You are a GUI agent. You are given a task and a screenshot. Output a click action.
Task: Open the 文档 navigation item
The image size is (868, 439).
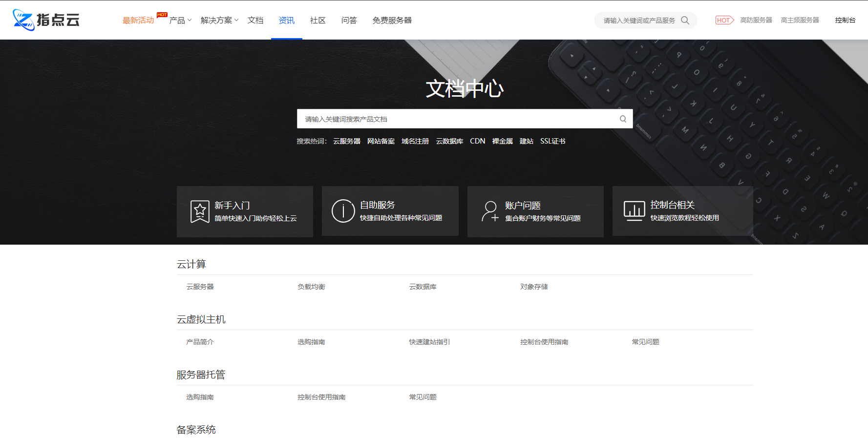pos(255,21)
